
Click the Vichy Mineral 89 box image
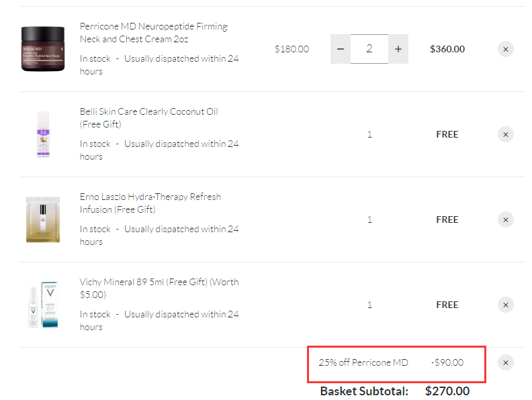click(43, 305)
